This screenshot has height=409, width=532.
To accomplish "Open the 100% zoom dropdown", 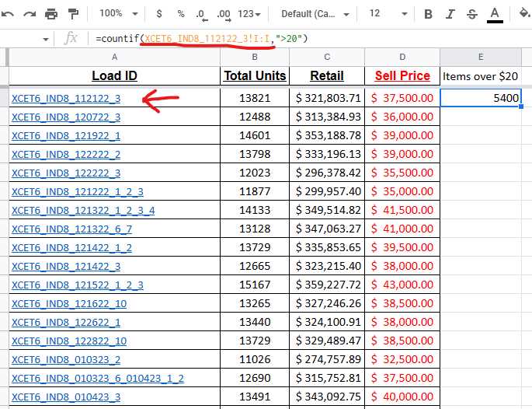I will (x=118, y=13).
